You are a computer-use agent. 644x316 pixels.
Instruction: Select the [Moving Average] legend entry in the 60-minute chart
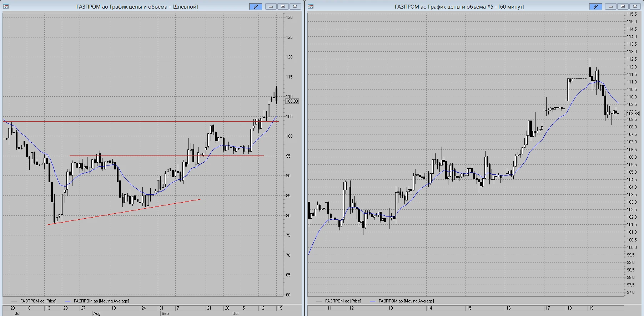(406, 301)
